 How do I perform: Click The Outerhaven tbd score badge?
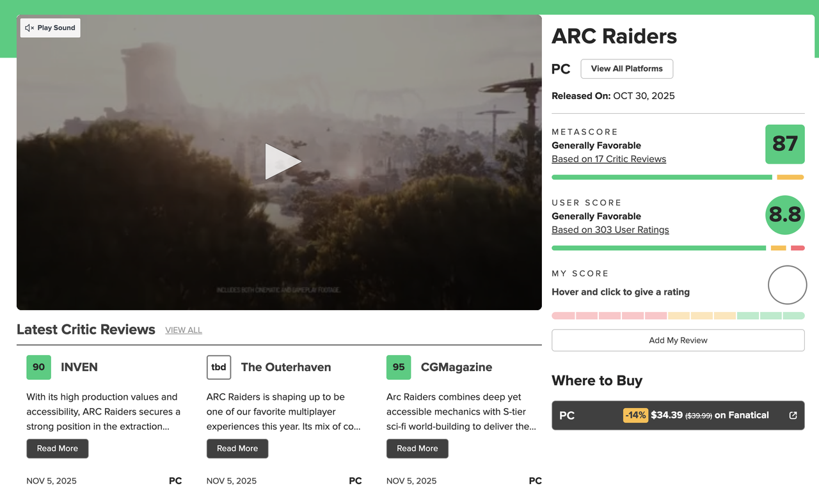[219, 367]
